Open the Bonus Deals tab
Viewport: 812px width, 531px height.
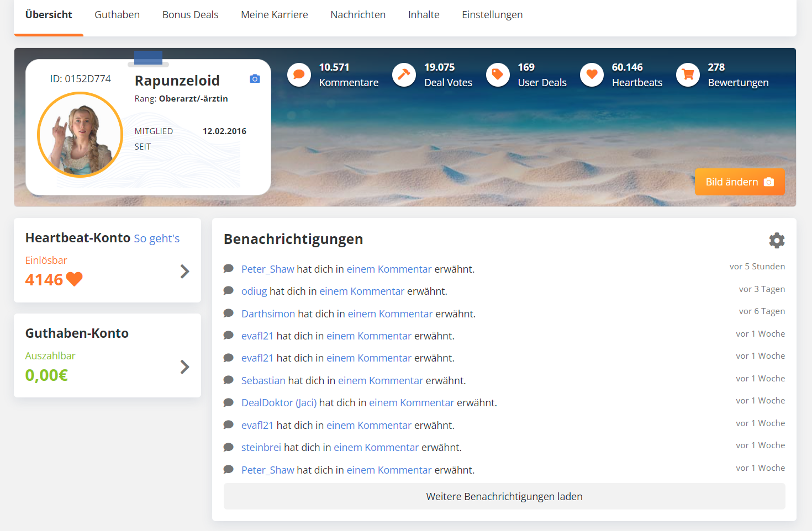pyautogui.click(x=190, y=15)
